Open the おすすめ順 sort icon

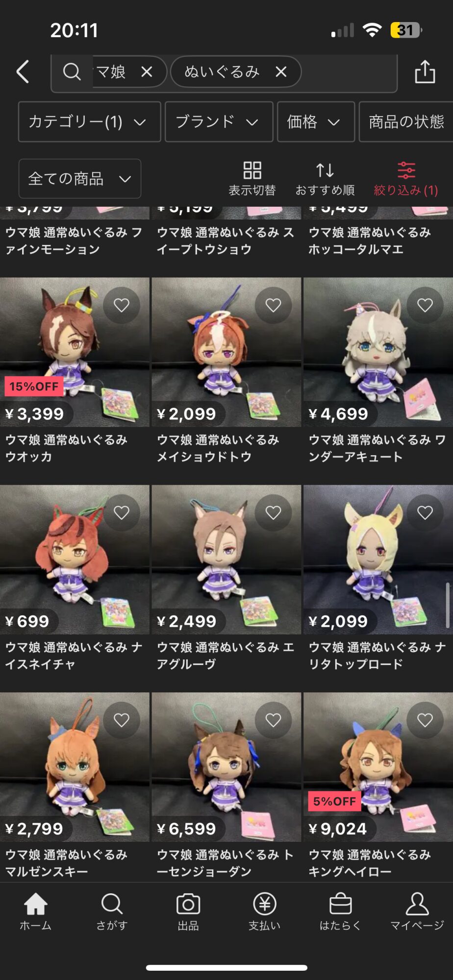point(325,170)
